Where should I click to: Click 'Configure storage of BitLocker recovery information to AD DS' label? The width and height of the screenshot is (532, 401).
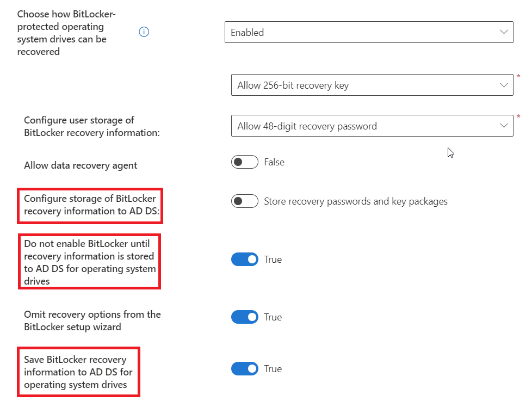click(91, 205)
